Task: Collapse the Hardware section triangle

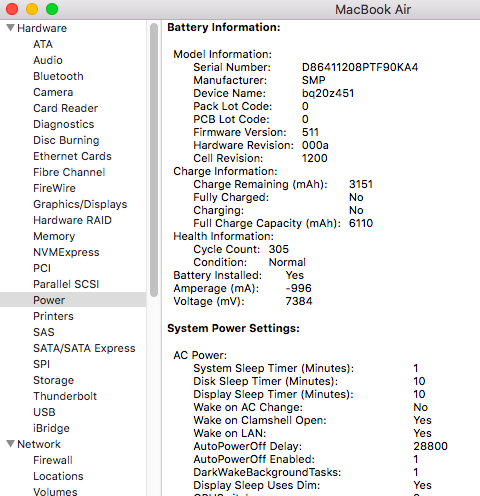Action: click(x=10, y=28)
